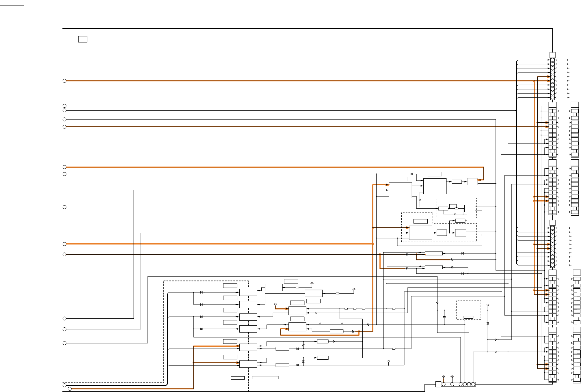Click the bottom circle of the lower round connector

(552, 265)
